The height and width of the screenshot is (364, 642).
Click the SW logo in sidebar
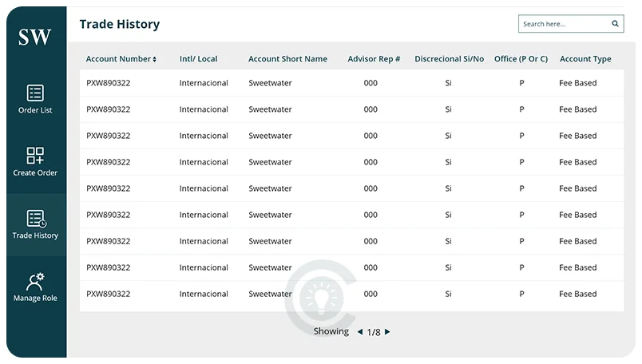point(35,37)
